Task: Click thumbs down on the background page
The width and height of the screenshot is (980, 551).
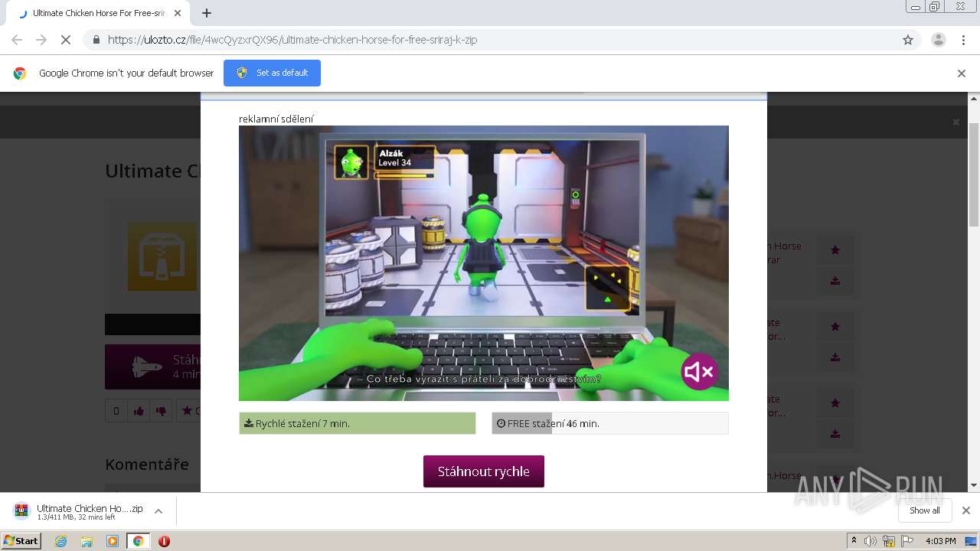Action: pos(161,411)
